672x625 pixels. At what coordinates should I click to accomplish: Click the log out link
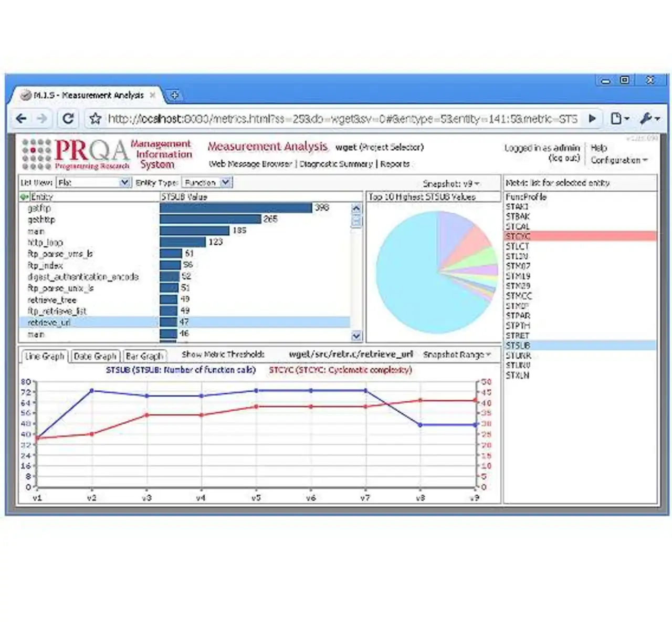[x=564, y=158]
